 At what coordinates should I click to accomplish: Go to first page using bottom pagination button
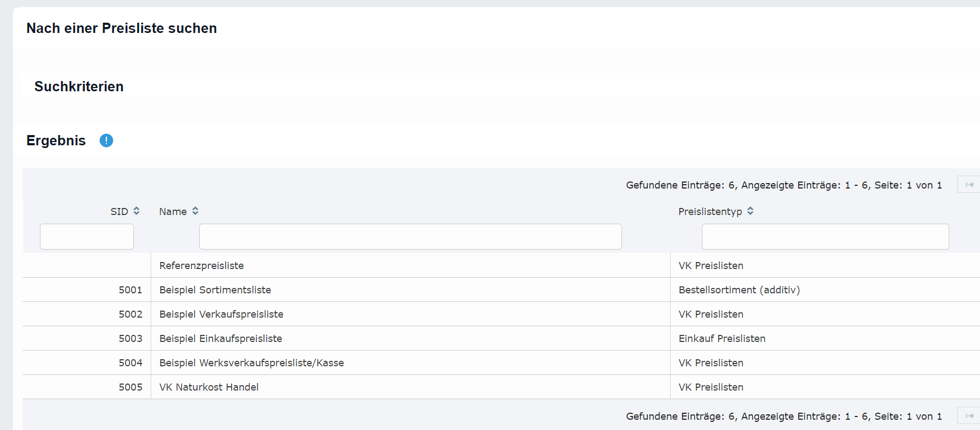click(969, 416)
